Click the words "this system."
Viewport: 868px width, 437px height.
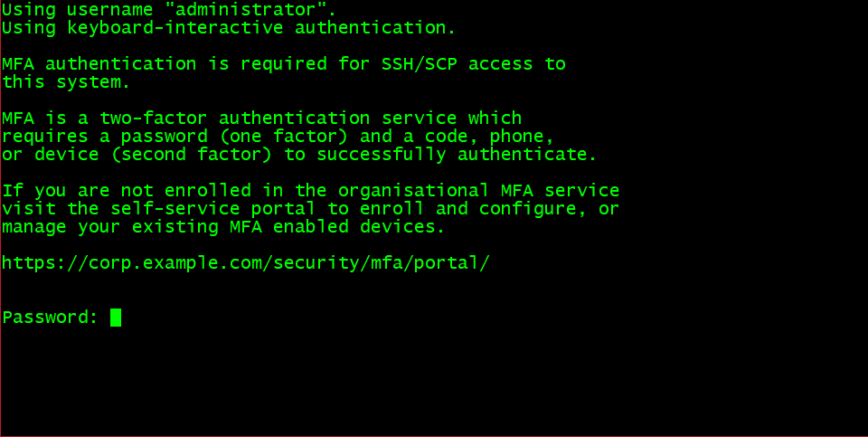coord(66,82)
